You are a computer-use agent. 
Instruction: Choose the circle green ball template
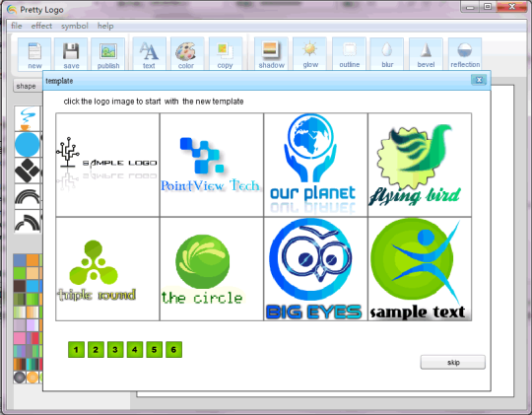212,269
